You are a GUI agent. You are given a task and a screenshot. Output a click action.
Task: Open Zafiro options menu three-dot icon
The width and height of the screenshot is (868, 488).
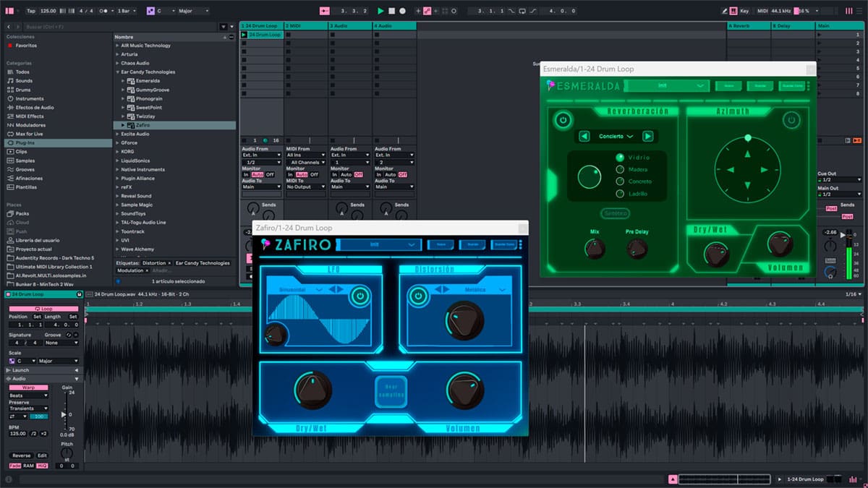click(520, 244)
